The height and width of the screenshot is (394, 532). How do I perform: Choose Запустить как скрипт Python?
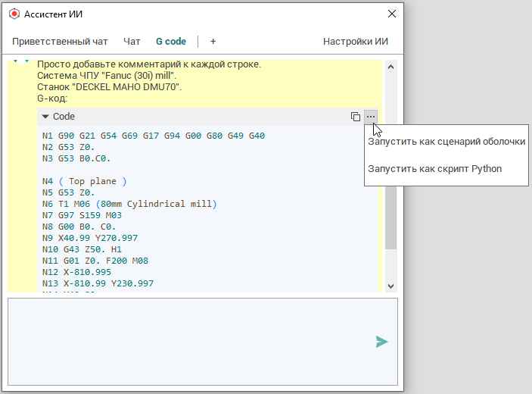[434, 168]
